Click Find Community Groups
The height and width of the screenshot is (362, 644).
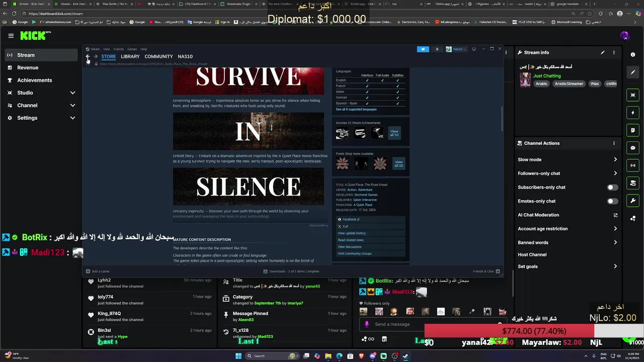coord(371,253)
